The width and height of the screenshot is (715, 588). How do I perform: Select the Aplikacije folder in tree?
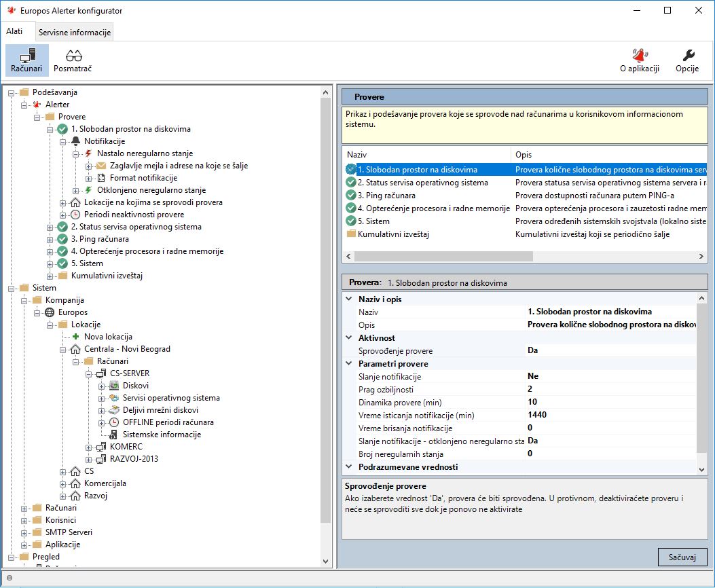click(x=63, y=545)
